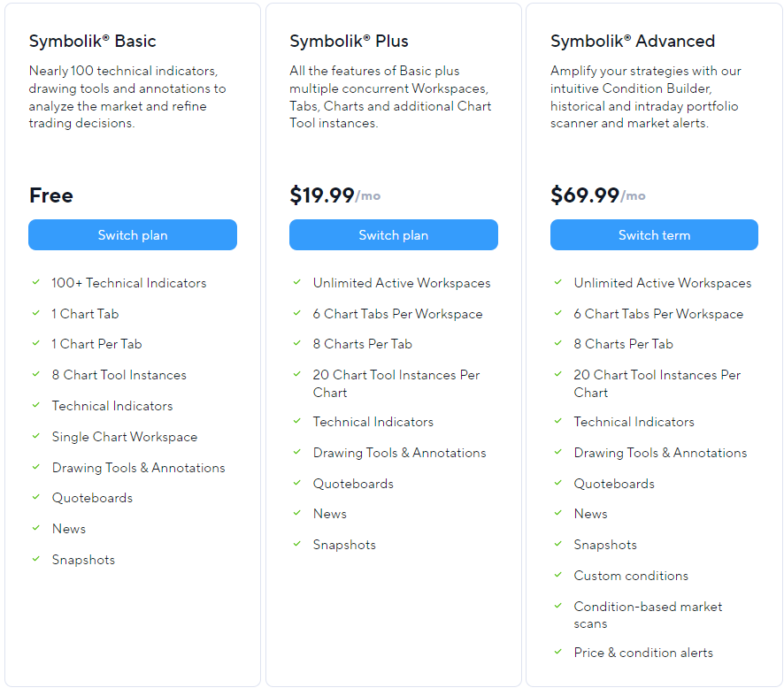Select the Symbolik Plus plan title
This screenshot has height=688, width=784.
tap(349, 41)
